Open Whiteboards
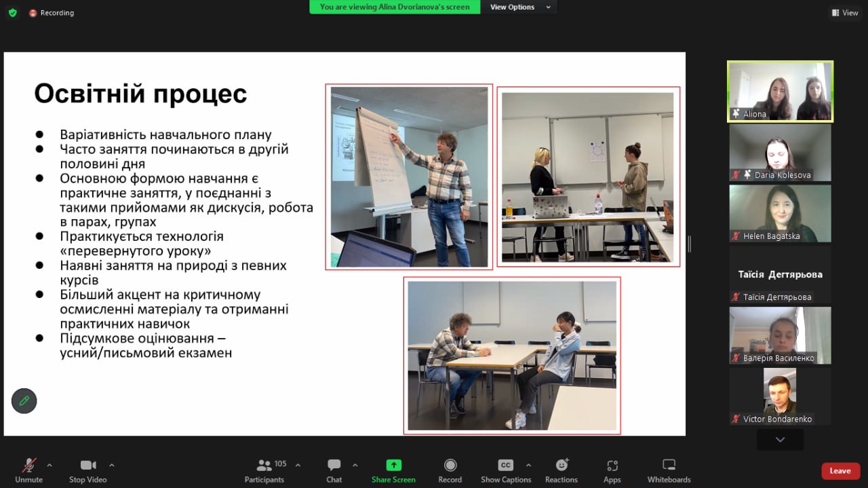 click(x=669, y=466)
